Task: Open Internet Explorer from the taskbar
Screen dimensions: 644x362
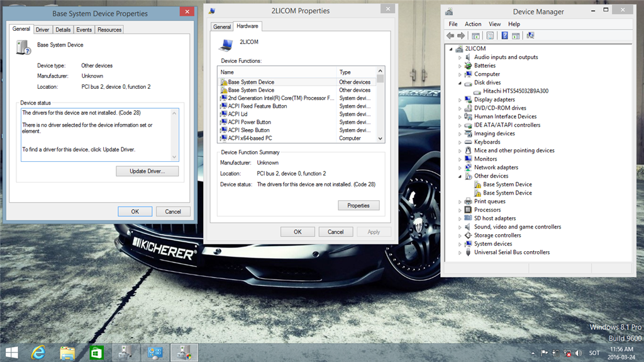Action: click(40, 352)
